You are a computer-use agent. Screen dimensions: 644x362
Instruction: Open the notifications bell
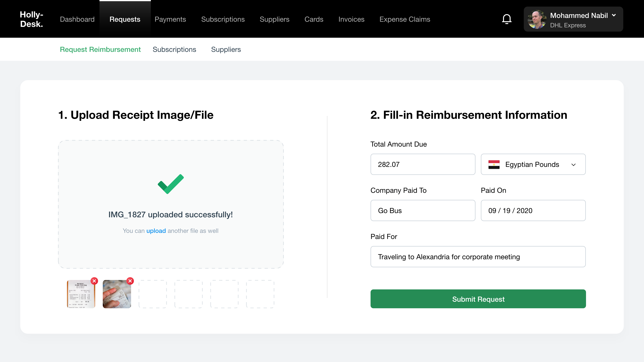point(506,19)
